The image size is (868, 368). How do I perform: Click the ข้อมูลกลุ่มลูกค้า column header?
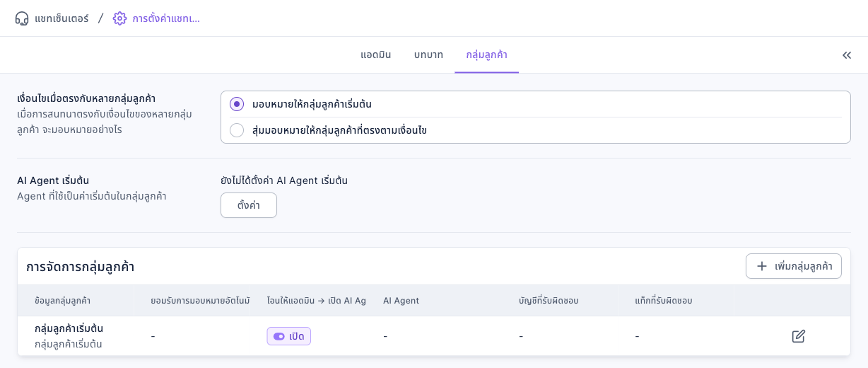click(x=62, y=301)
